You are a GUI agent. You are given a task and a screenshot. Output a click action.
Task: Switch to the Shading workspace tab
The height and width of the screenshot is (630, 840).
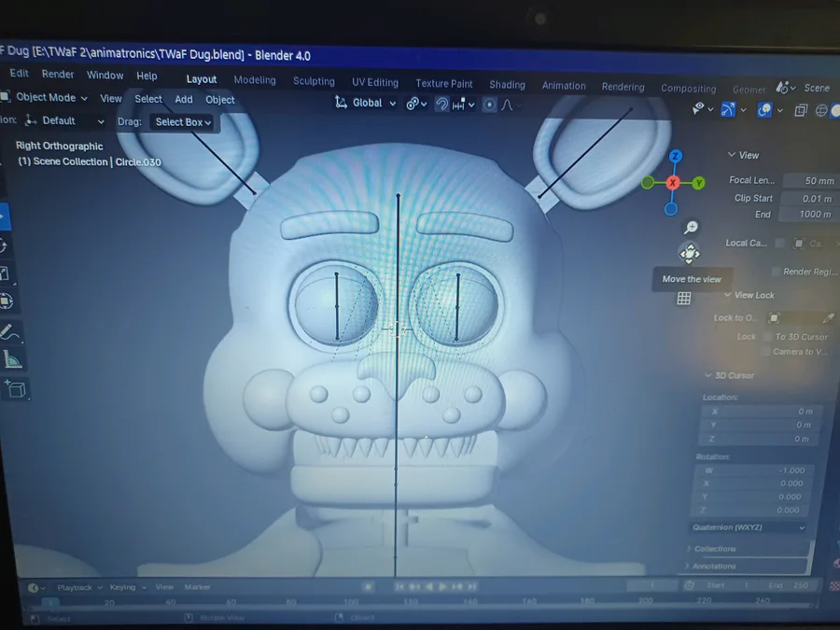508,85
